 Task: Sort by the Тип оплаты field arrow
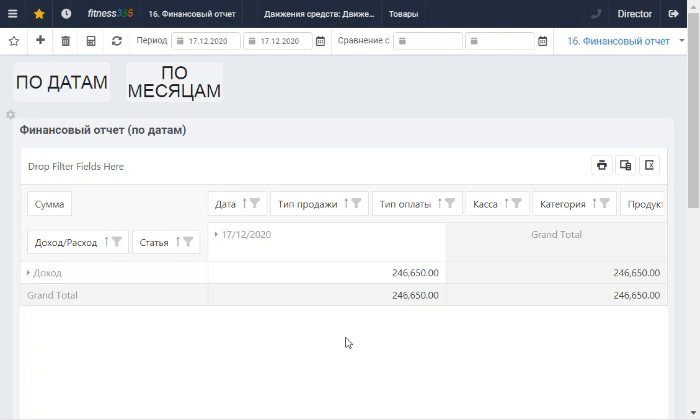(440, 204)
